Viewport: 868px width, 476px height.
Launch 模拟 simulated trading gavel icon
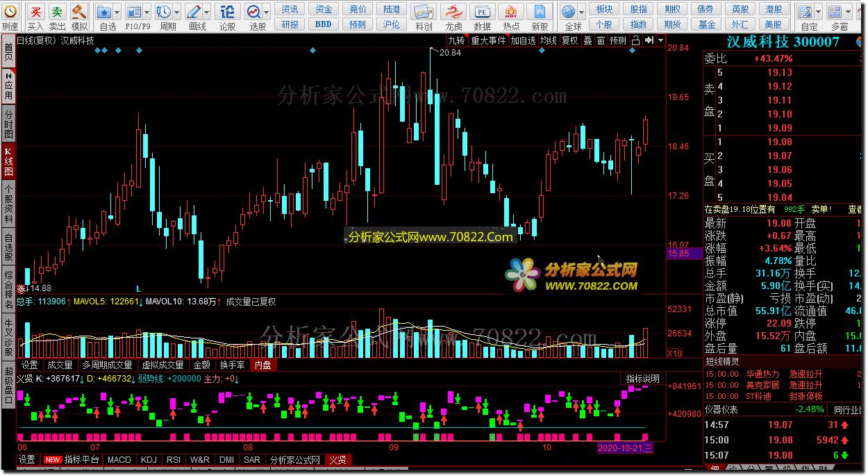79,12
